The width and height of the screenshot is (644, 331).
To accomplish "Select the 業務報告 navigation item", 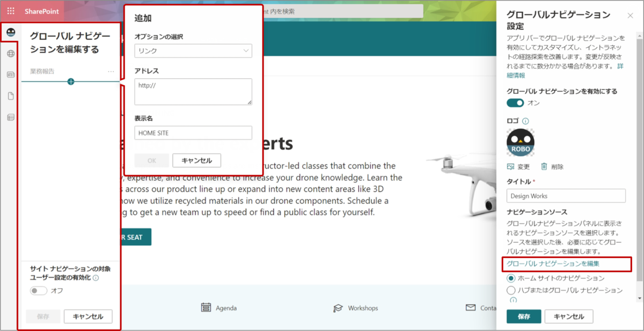I will [x=42, y=71].
